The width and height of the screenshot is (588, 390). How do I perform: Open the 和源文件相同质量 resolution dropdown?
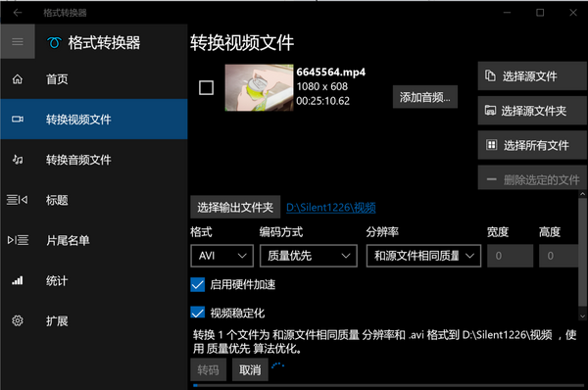pos(423,256)
